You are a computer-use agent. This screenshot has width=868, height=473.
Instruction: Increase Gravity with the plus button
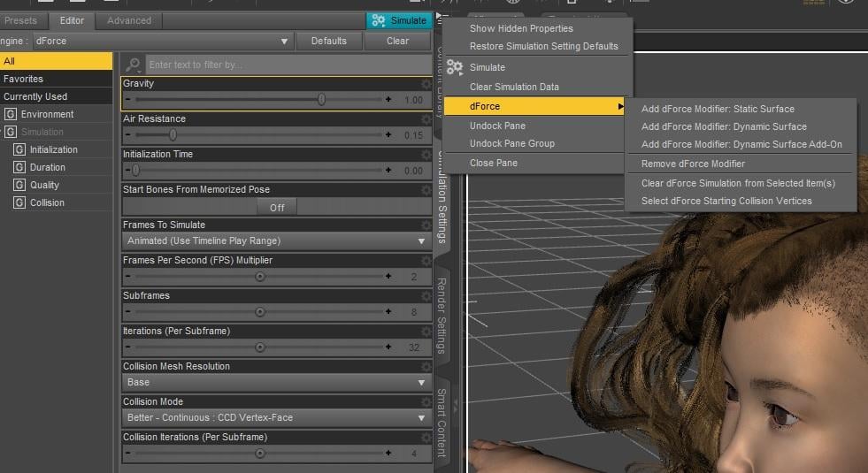pos(388,100)
